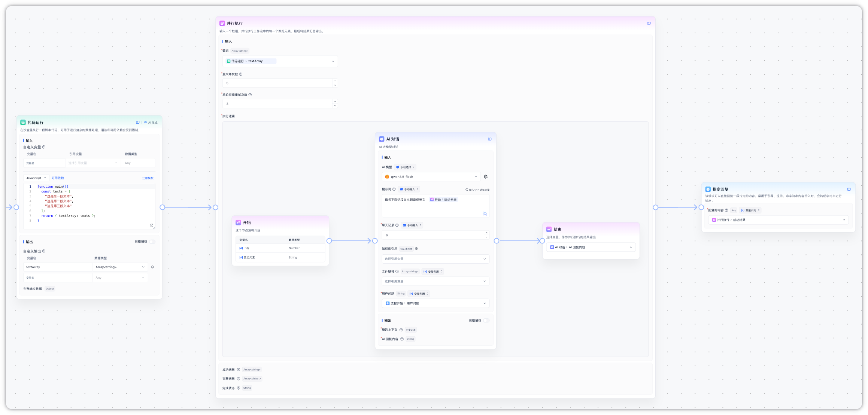The width and height of the screenshot is (868, 415).
Task: Open the JavaScript language dropdown
Action: [x=36, y=178]
